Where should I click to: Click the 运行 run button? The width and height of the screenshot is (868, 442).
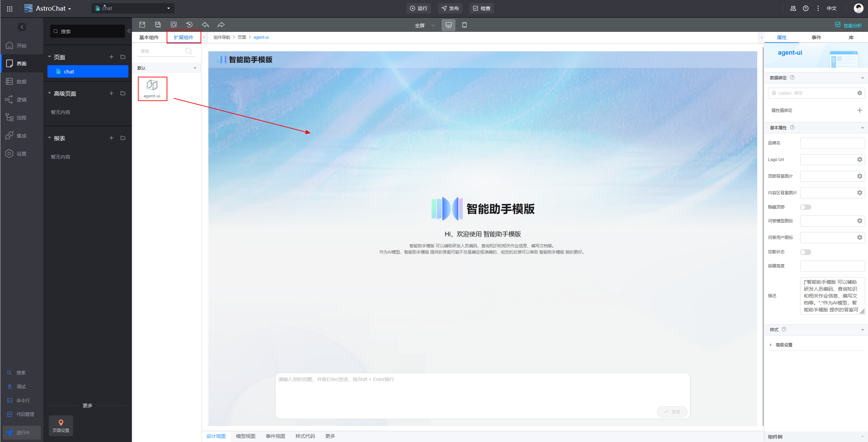click(418, 8)
